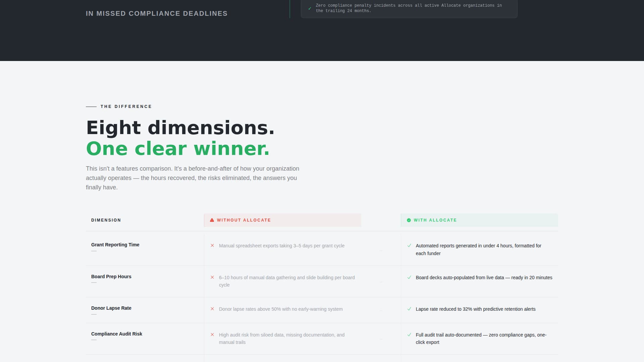This screenshot has width=644, height=362.
Task: Click 'IN MISSED COMPLIANCE DEADLINES' caption
Action: click(157, 13)
